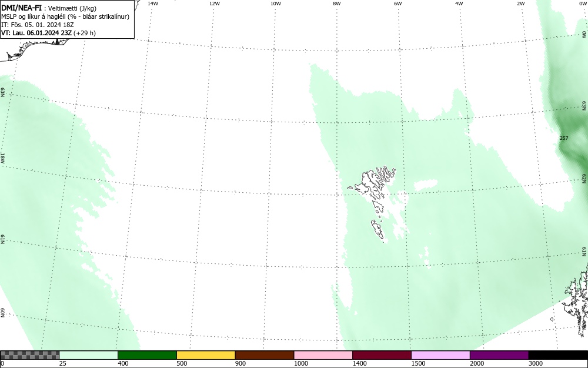588x368 pixels.
Task: Click the legend value 1400
Action: coord(360,363)
